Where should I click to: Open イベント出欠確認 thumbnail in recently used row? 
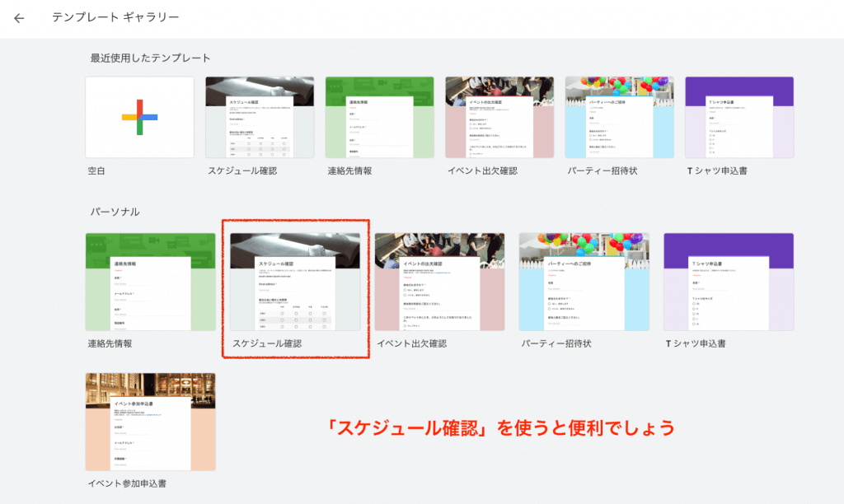pyautogui.click(x=499, y=117)
